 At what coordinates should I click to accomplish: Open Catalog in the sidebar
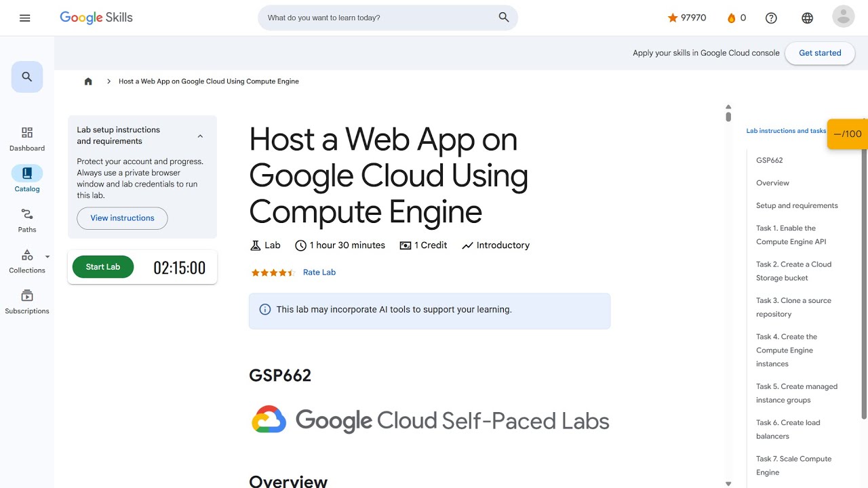click(27, 180)
